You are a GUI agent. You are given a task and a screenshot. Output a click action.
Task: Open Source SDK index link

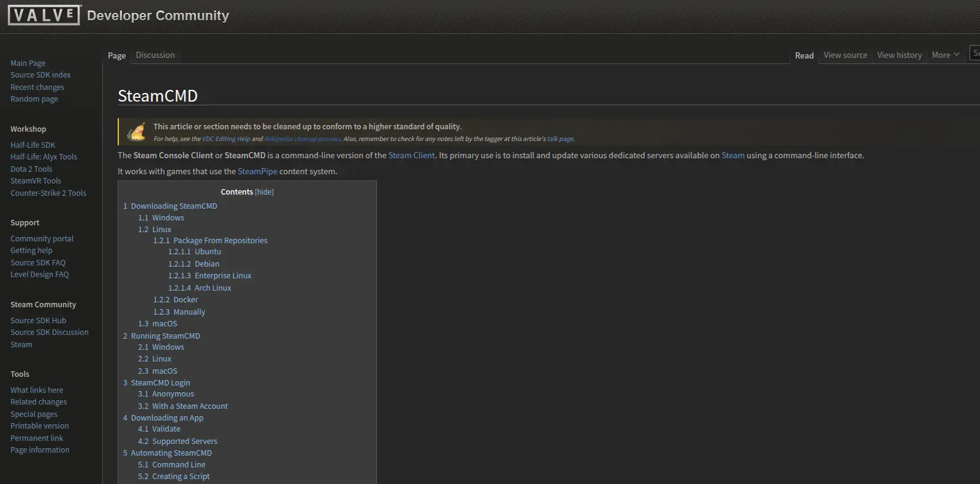pos(41,75)
